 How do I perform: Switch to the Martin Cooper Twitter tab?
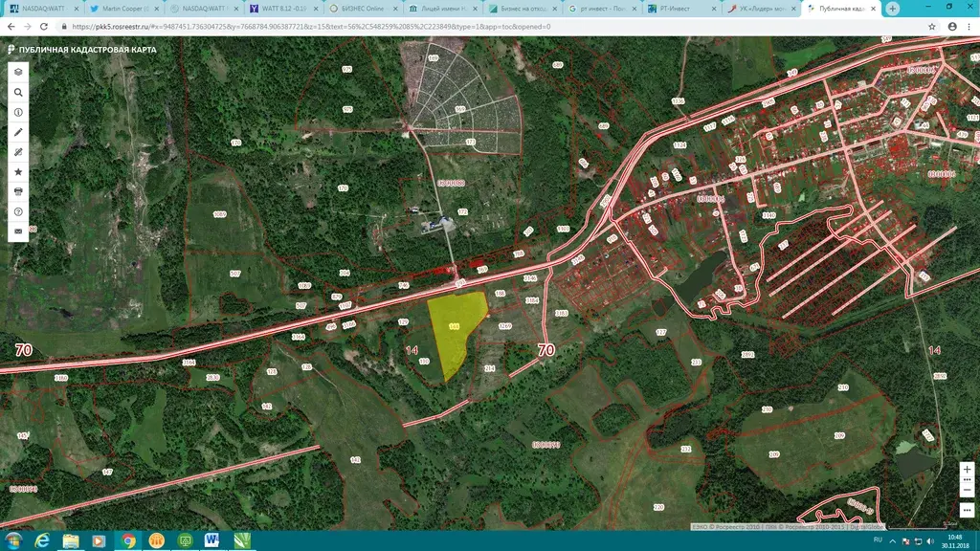(x=123, y=9)
